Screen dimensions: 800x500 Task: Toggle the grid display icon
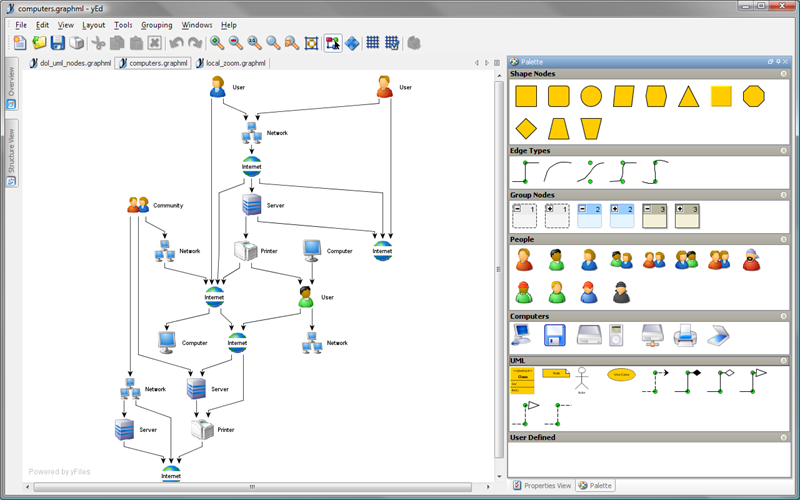(373, 43)
